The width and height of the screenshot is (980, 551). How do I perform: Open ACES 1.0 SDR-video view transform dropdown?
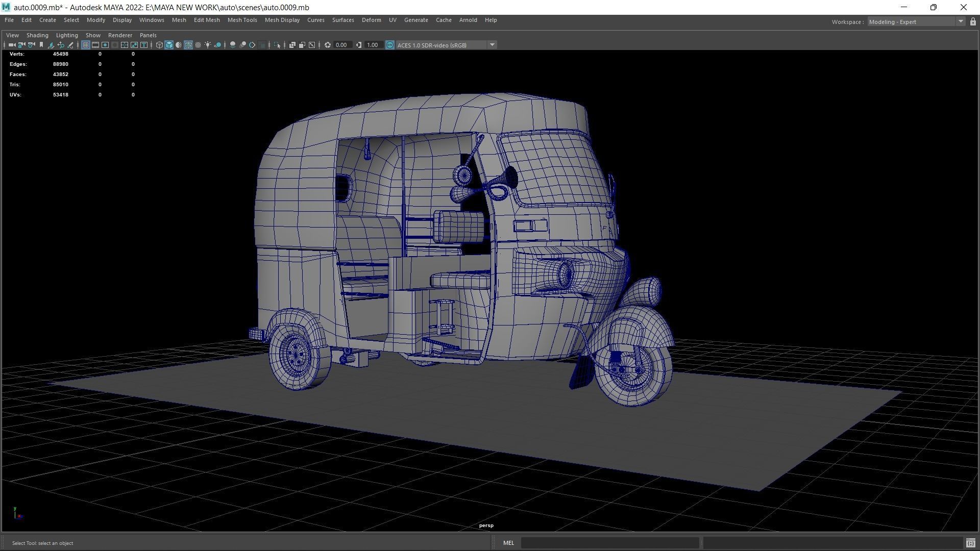[442, 45]
